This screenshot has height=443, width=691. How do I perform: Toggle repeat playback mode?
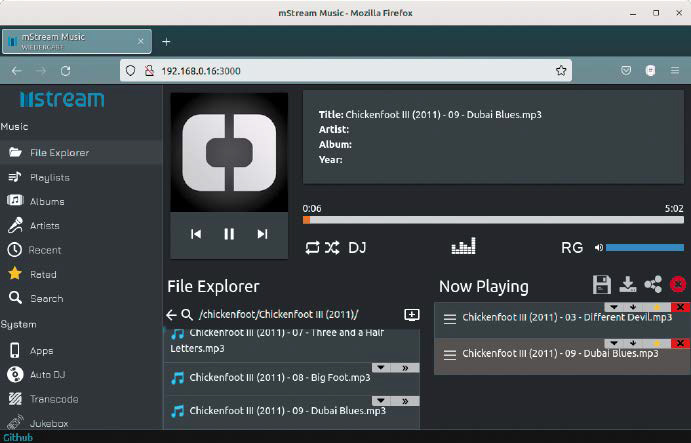312,247
